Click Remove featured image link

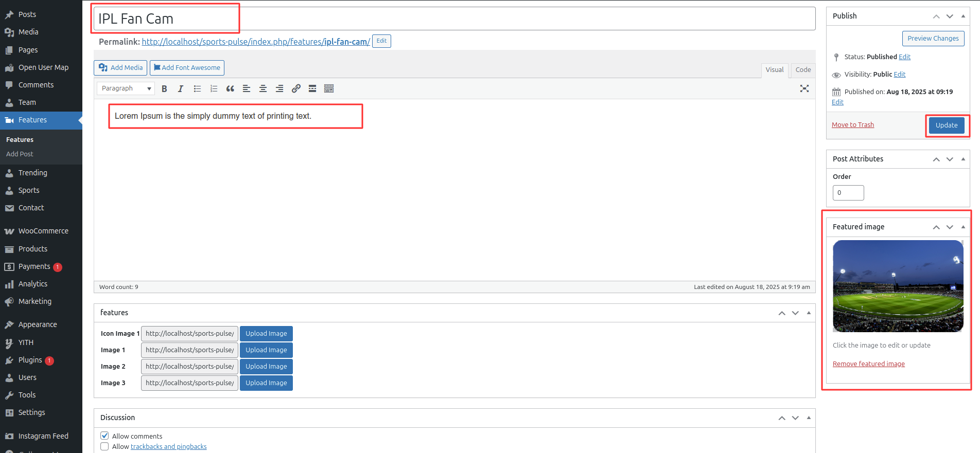click(868, 364)
